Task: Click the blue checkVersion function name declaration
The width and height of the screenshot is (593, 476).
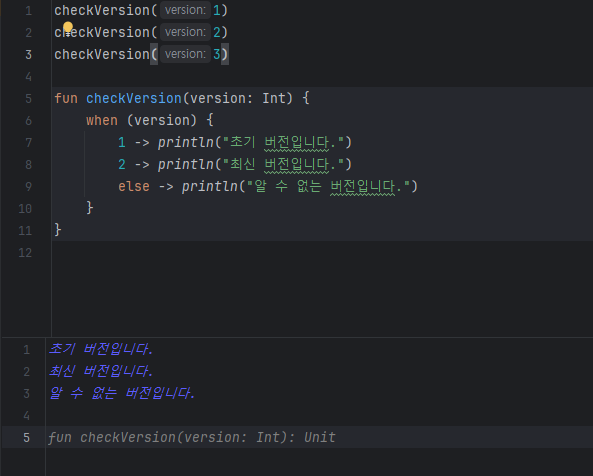Action: tap(134, 98)
